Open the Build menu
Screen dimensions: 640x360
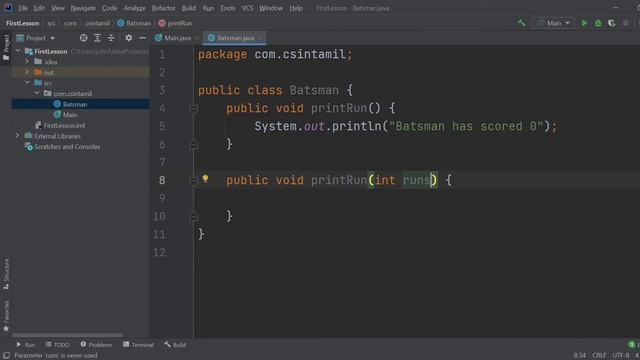[x=189, y=8]
